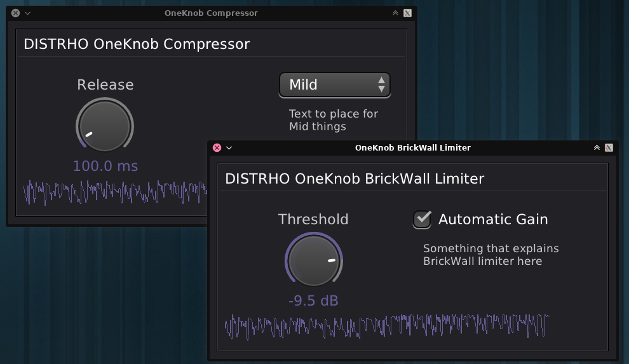The image size is (629, 364).
Task: Click the 'Something that explains BrickWall limiter here' text
Action: point(491,255)
